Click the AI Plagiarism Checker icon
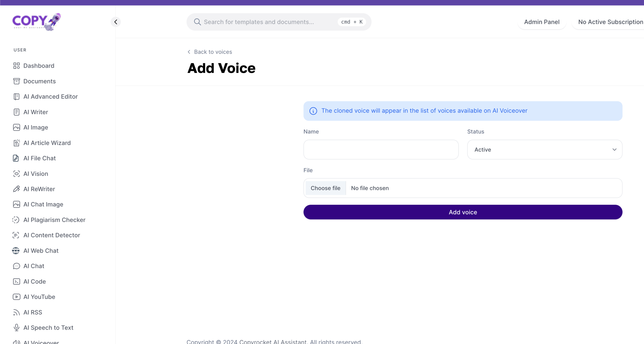The image size is (644, 344). (x=16, y=220)
